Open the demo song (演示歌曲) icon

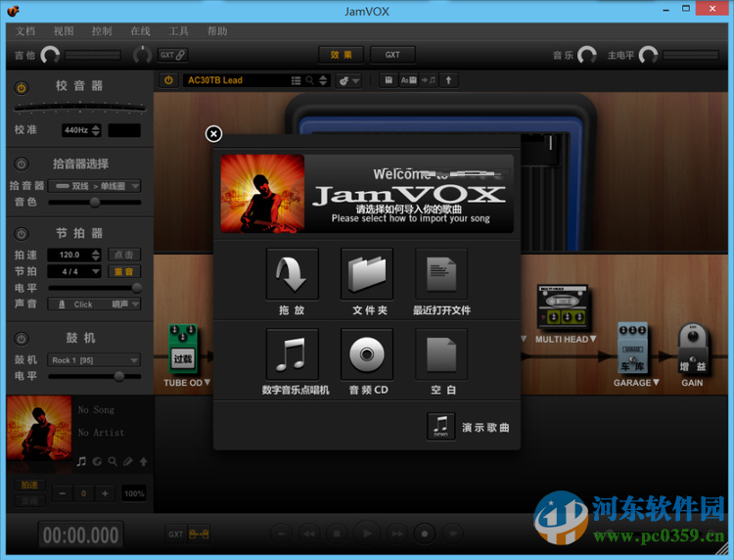440,427
